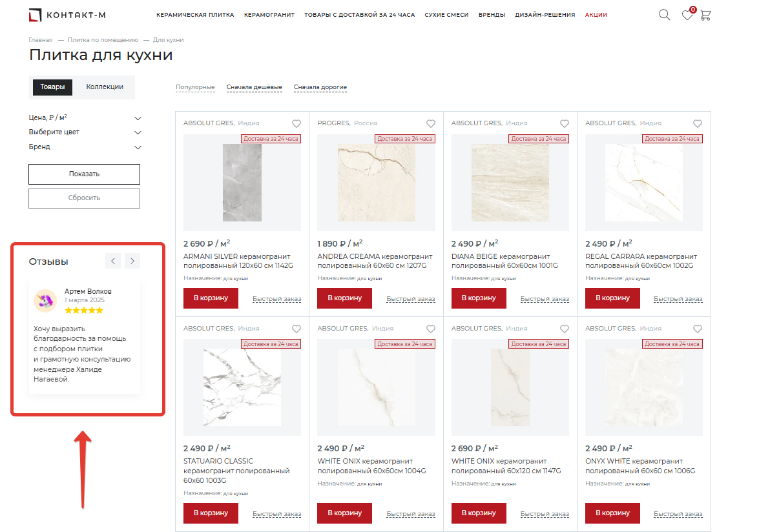
Task: Open the Керамогранит menu
Action: pos(269,15)
